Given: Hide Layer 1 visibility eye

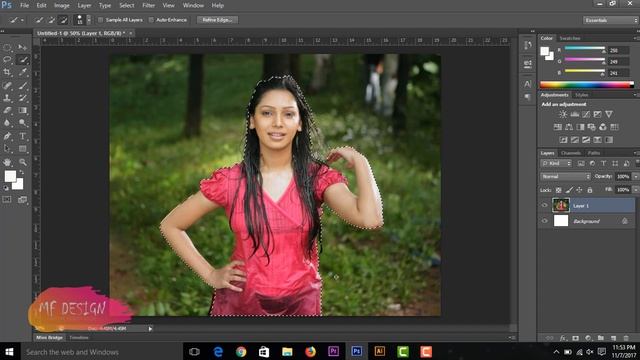Looking at the screenshot, I should click(x=544, y=205).
